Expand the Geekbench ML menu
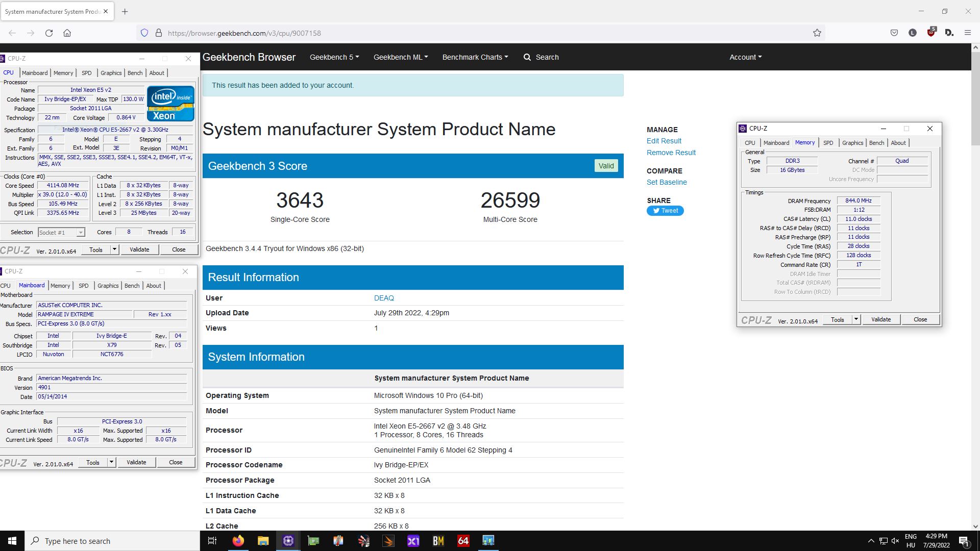Image resolution: width=980 pixels, height=551 pixels. 401,57
